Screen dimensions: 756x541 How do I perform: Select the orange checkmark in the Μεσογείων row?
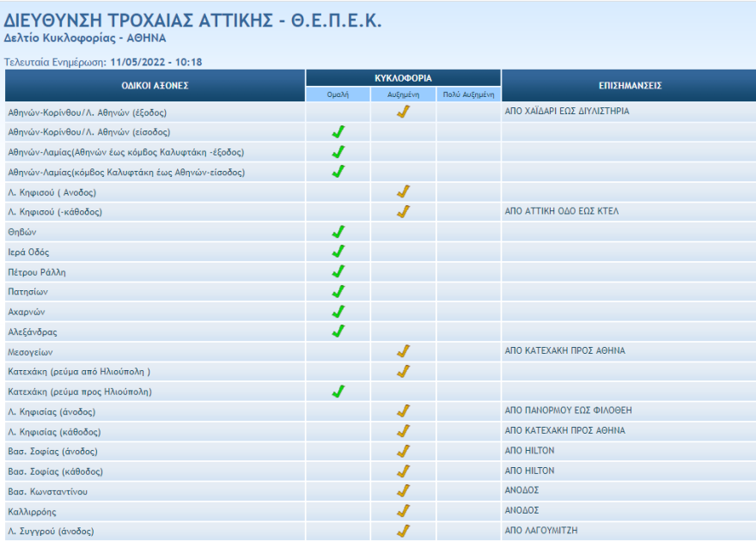[403, 351]
